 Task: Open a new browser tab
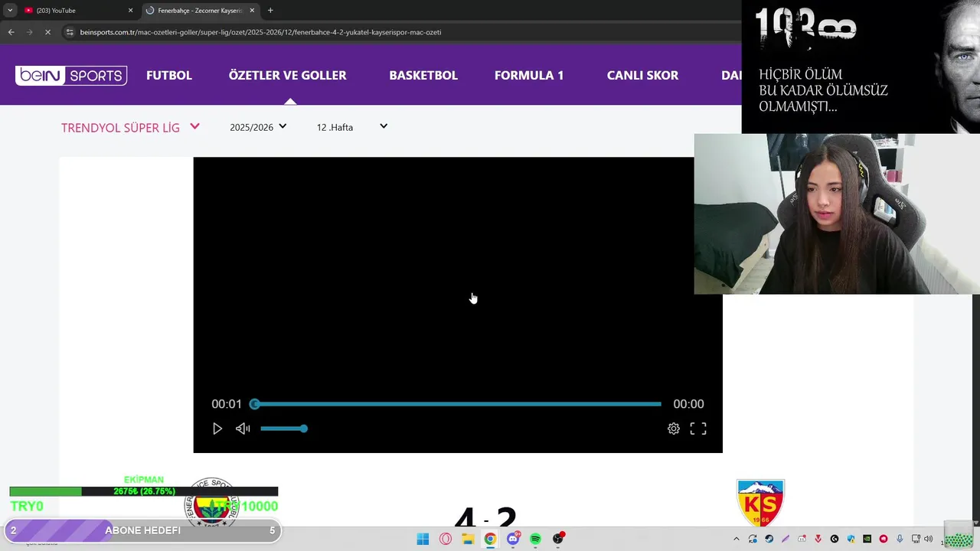270,11
